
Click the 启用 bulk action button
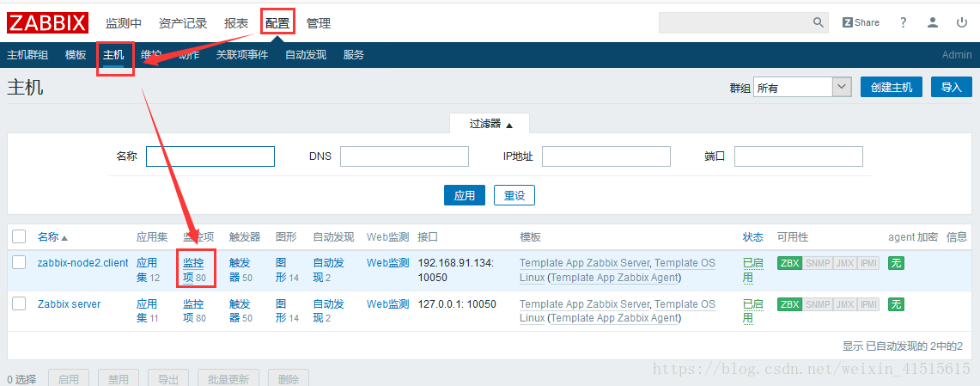[x=68, y=378]
